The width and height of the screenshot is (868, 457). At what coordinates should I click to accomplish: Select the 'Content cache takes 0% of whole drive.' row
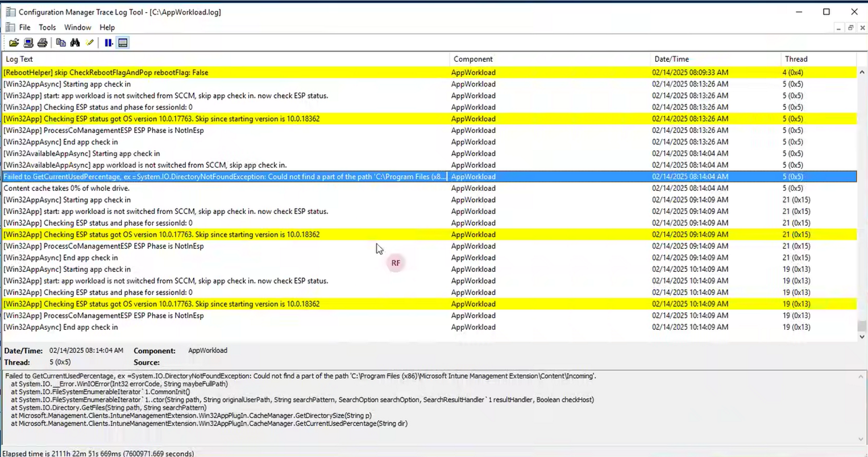click(x=429, y=188)
